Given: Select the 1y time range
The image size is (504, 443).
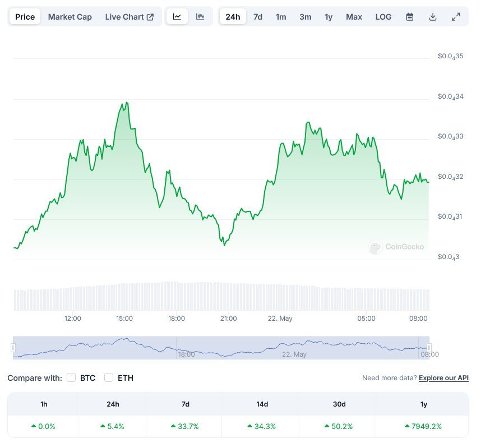Looking at the screenshot, I should pyautogui.click(x=329, y=17).
